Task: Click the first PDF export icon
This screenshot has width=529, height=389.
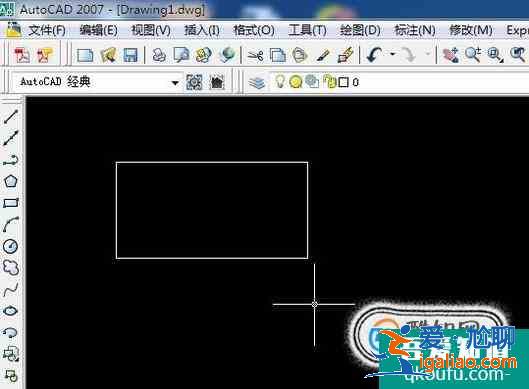Action: click(22, 55)
